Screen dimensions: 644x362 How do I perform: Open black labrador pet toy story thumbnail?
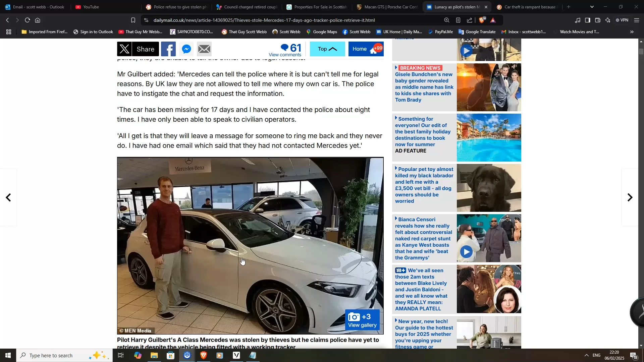pos(489,188)
